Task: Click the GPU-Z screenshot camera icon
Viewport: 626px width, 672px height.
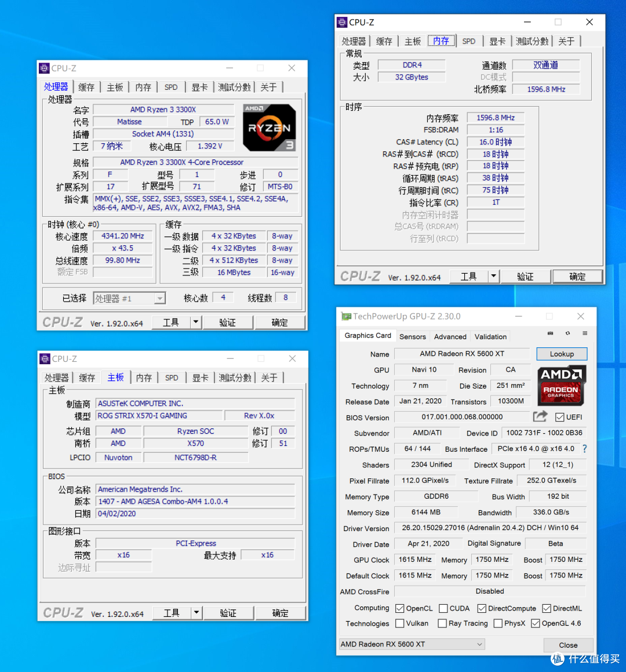Action: (x=550, y=333)
